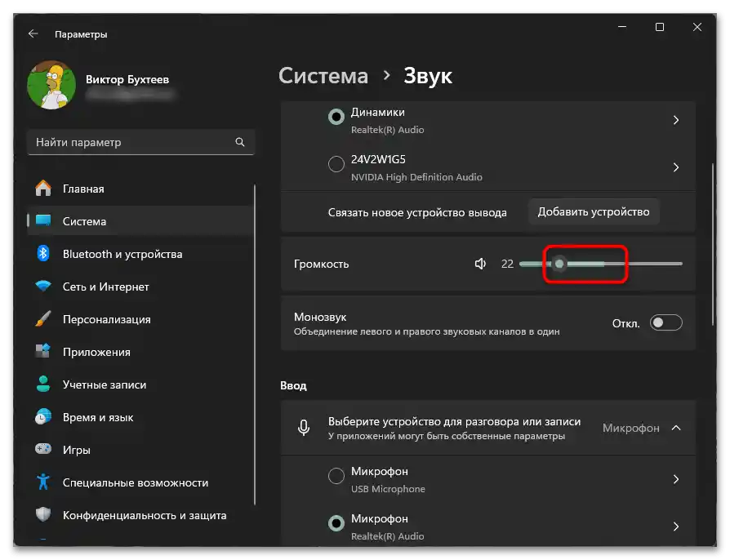Click the Добавить устройство button

click(594, 211)
